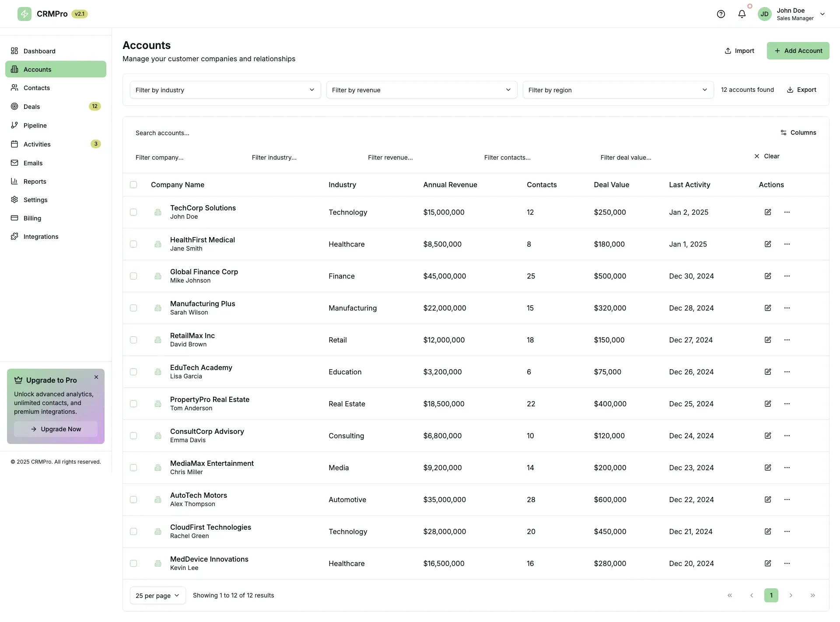Image resolution: width=840 pixels, height=622 pixels.
Task: Open the Filter by region dropdown
Action: point(618,90)
